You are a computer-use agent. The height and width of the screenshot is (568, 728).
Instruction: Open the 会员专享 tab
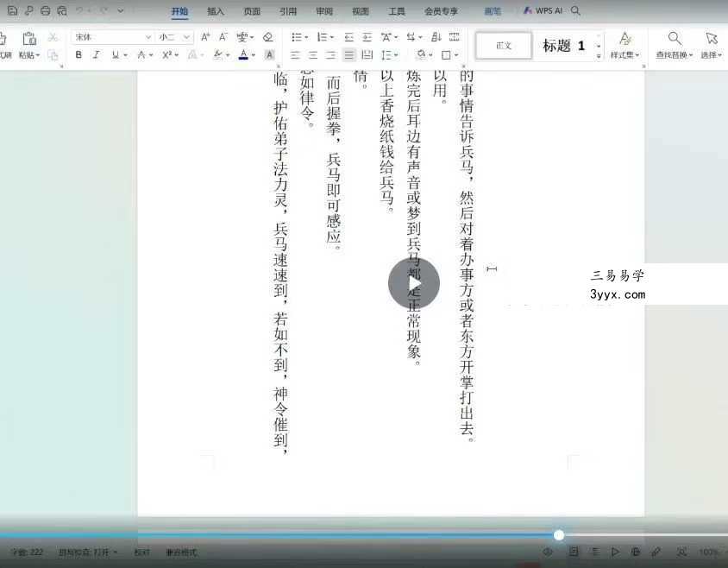[441, 11]
